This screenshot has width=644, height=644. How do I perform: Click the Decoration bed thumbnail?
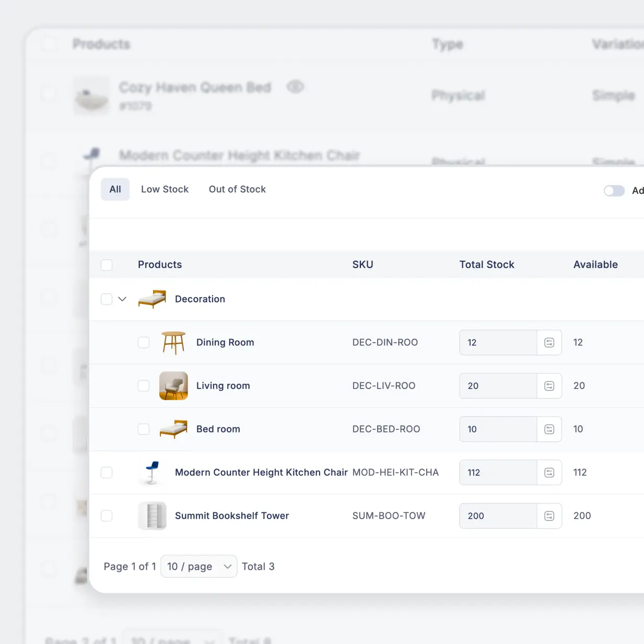(152, 299)
